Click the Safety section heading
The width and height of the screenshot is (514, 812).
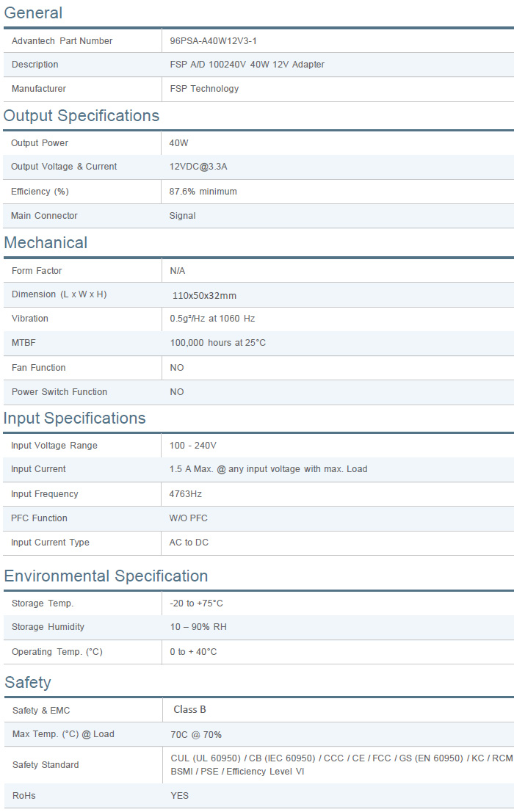coord(28,683)
